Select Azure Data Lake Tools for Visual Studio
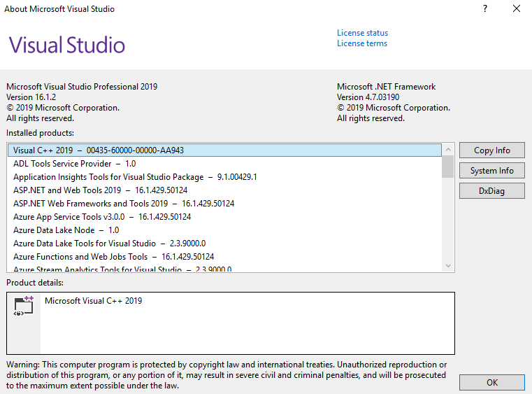Image resolution: width=532 pixels, height=394 pixels. 224,244
